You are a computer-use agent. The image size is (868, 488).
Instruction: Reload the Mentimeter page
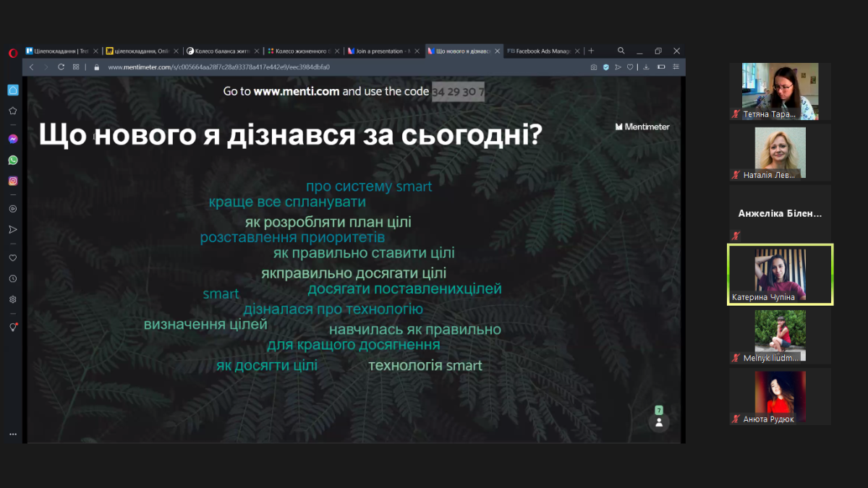[61, 67]
